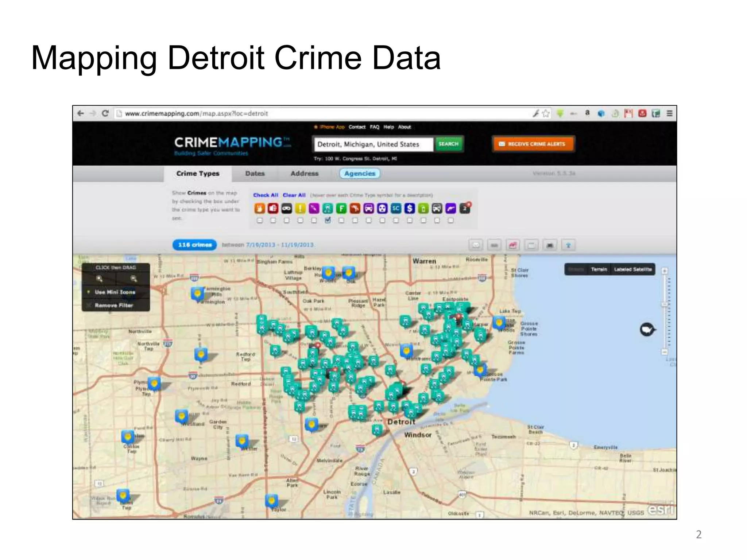
Task: Open the Dates tab
Action: (x=255, y=174)
